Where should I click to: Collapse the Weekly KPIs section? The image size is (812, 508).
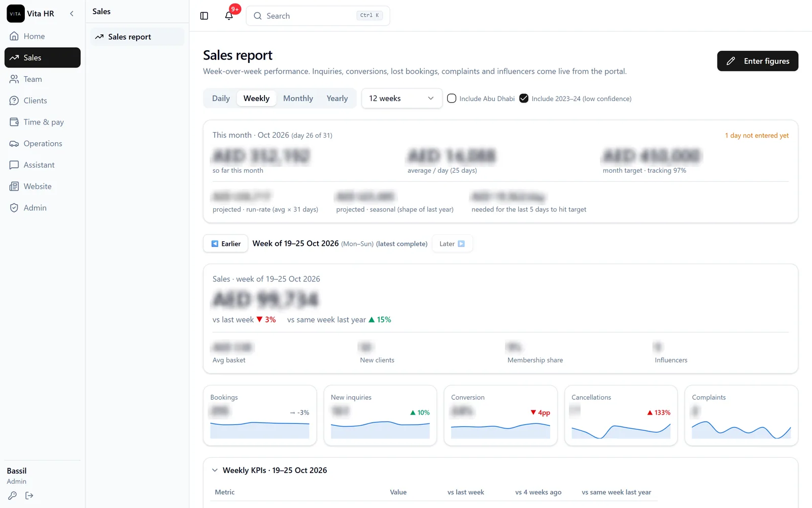pos(215,470)
